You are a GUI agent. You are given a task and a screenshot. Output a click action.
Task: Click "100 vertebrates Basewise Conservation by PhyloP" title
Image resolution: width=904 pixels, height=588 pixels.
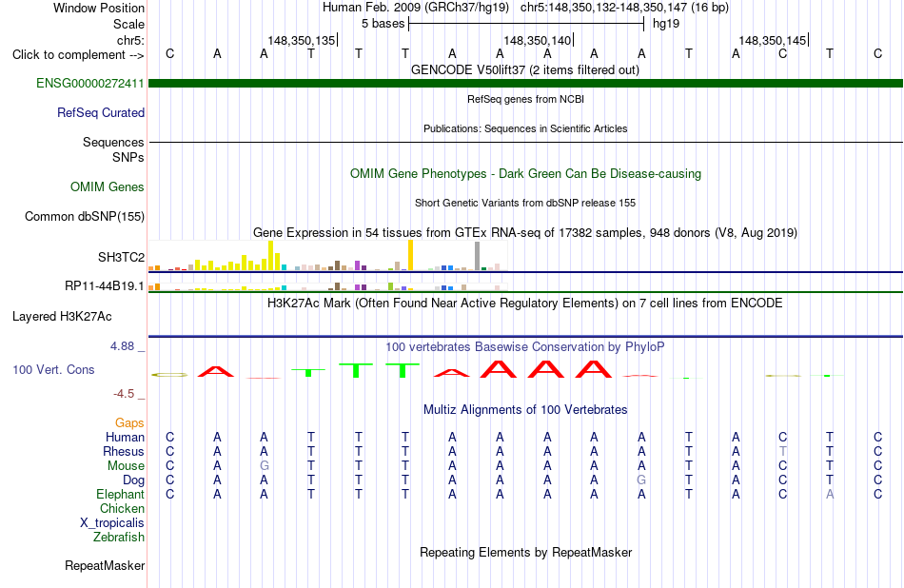pos(525,346)
